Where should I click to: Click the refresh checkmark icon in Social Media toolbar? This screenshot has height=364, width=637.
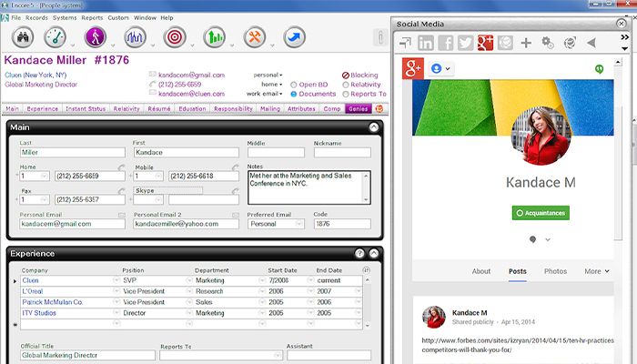(x=570, y=43)
